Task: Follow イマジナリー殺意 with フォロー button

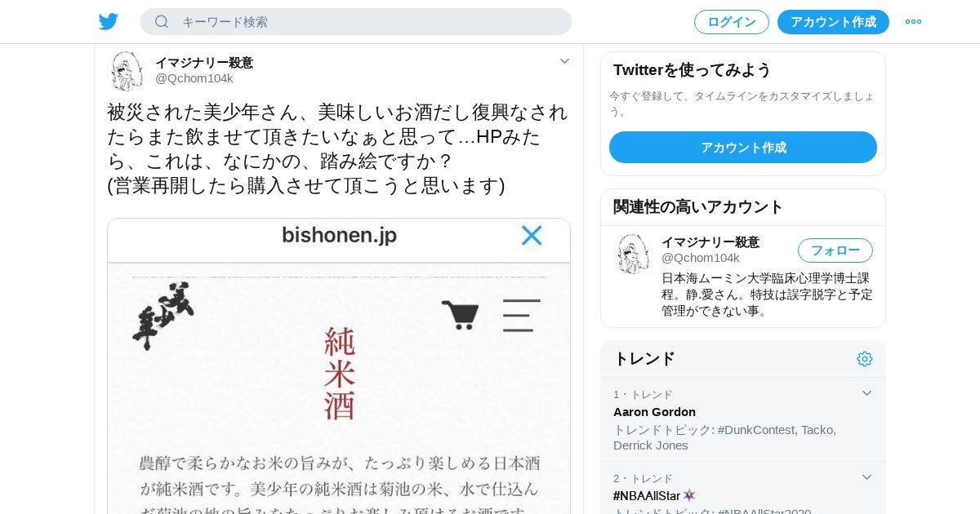Action: (835, 250)
